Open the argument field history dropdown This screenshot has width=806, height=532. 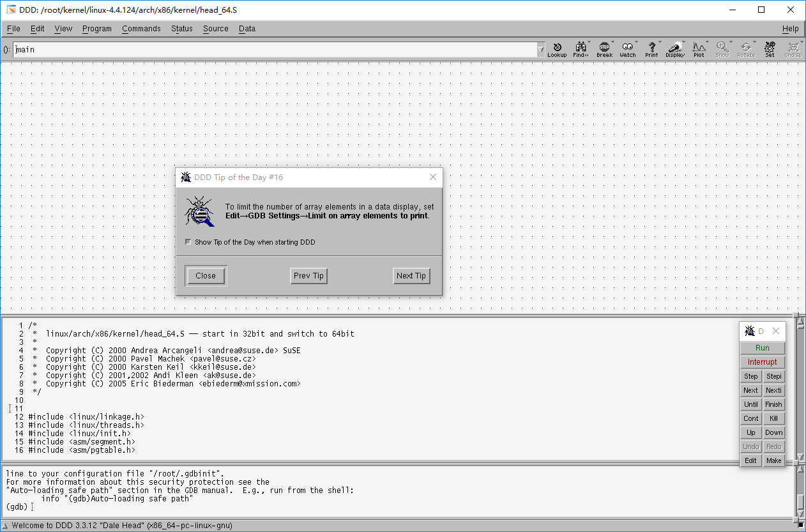click(542, 49)
